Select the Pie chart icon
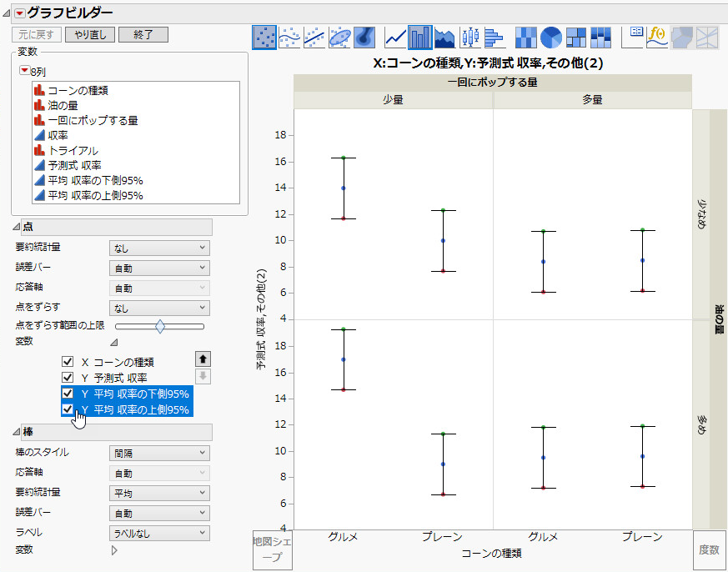Screen dimensions: 728x572 click(551, 38)
